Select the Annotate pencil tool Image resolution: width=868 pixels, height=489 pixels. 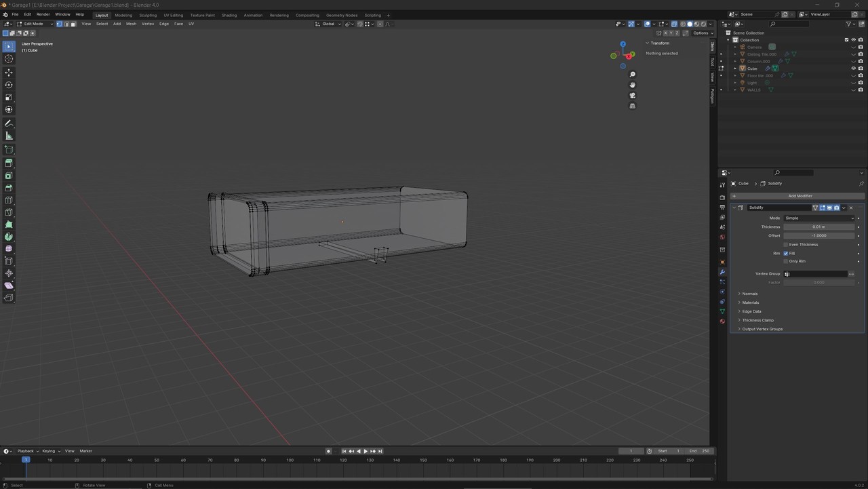[9, 123]
